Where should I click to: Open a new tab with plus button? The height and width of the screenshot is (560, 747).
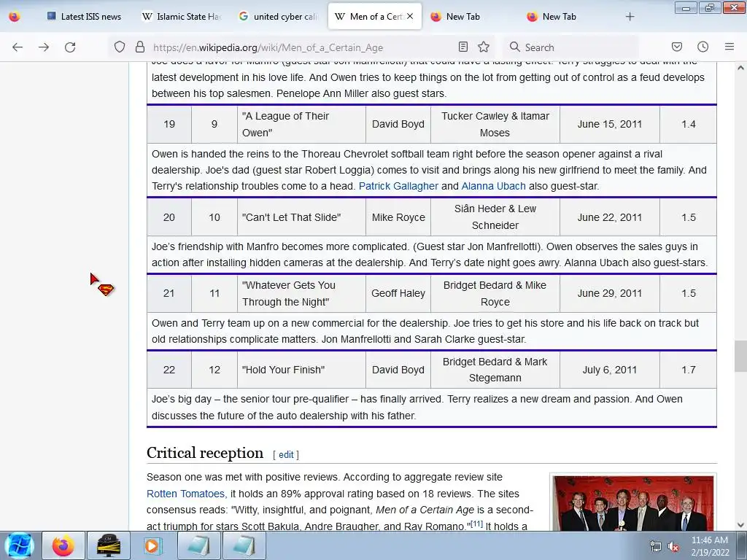tap(630, 17)
